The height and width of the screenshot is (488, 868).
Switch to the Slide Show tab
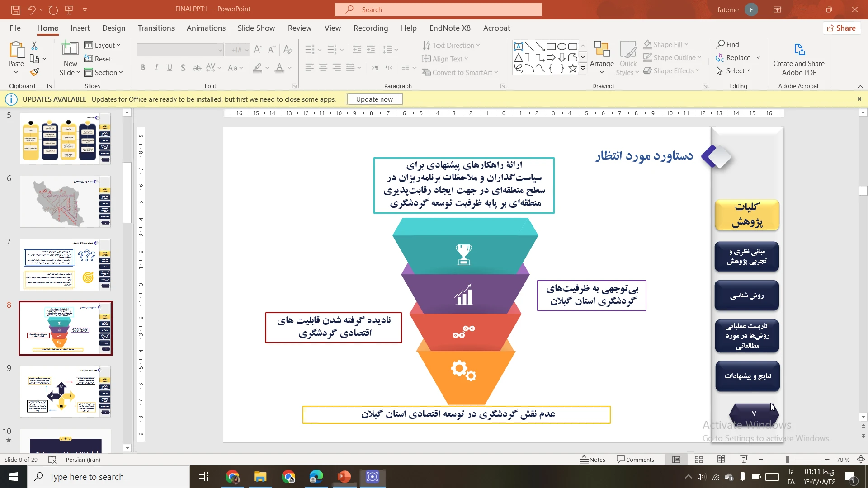click(256, 28)
